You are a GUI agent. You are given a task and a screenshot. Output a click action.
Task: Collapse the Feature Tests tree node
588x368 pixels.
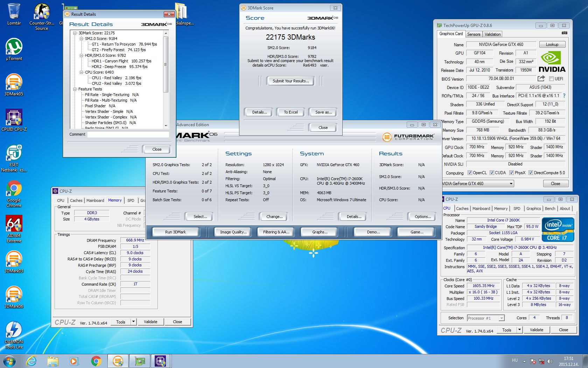[x=75, y=89]
